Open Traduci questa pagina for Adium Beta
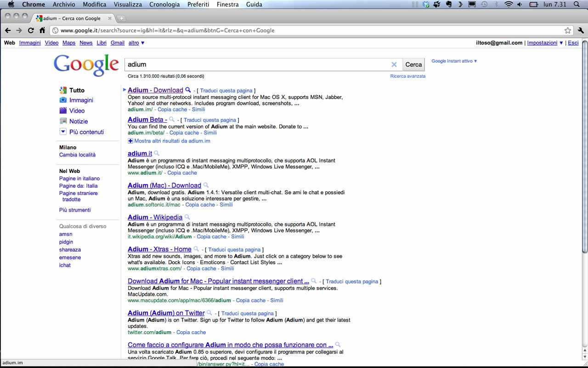This screenshot has height=368, width=588. pos(210,120)
